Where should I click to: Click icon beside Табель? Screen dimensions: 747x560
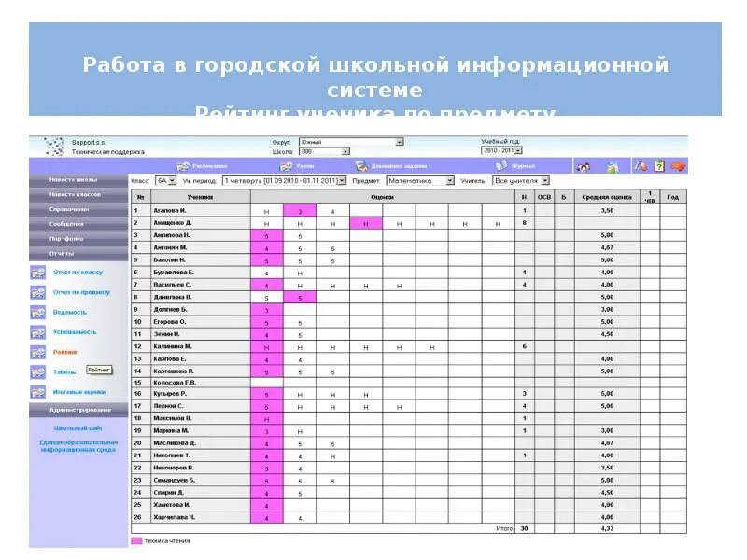point(37,372)
